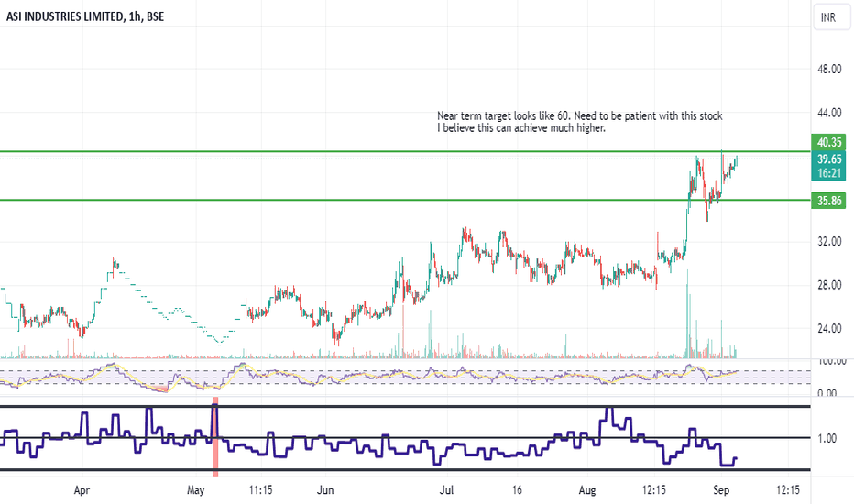The height and width of the screenshot is (504, 854).
Task: Click the ASI INDUSTRIES LIMITED chart title
Action: coord(85,16)
